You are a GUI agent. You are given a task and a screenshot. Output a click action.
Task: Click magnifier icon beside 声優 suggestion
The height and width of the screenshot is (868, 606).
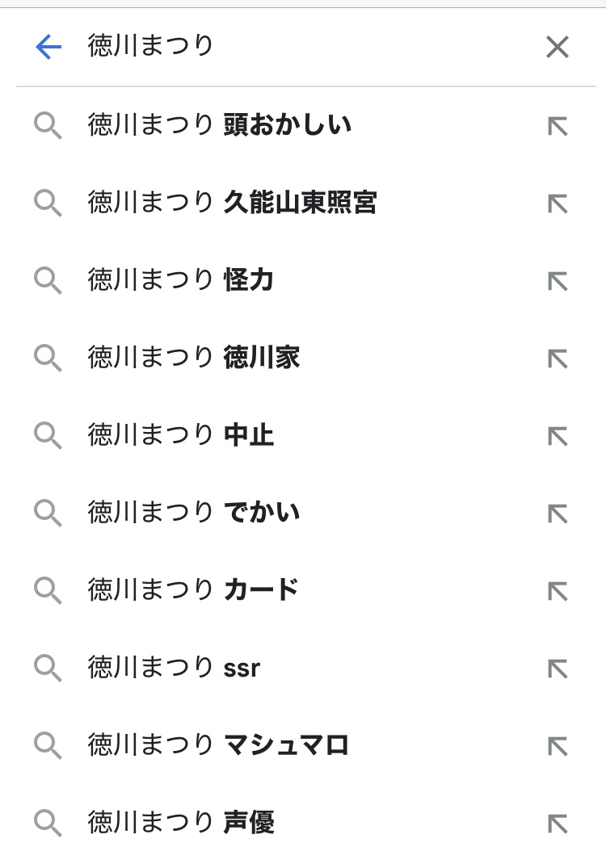pos(48,824)
